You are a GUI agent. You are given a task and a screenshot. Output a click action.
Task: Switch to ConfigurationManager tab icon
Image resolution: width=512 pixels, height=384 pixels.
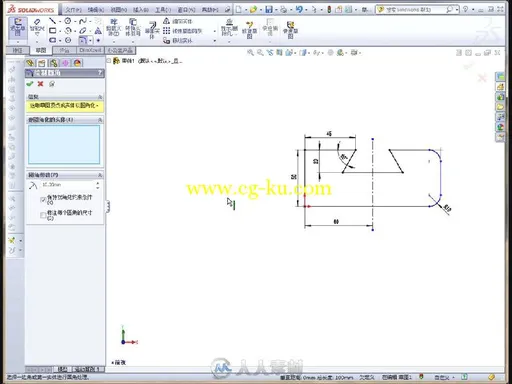pos(53,63)
